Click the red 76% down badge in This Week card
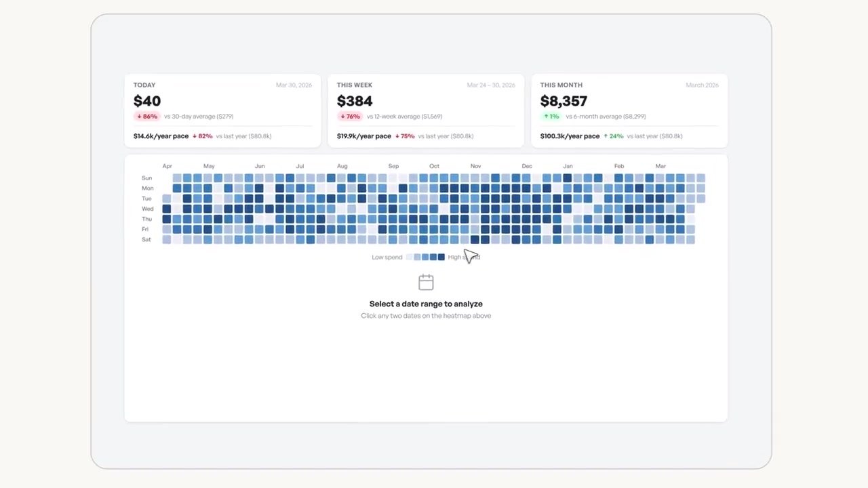The width and height of the screenshot is (868, 488). 351,117
